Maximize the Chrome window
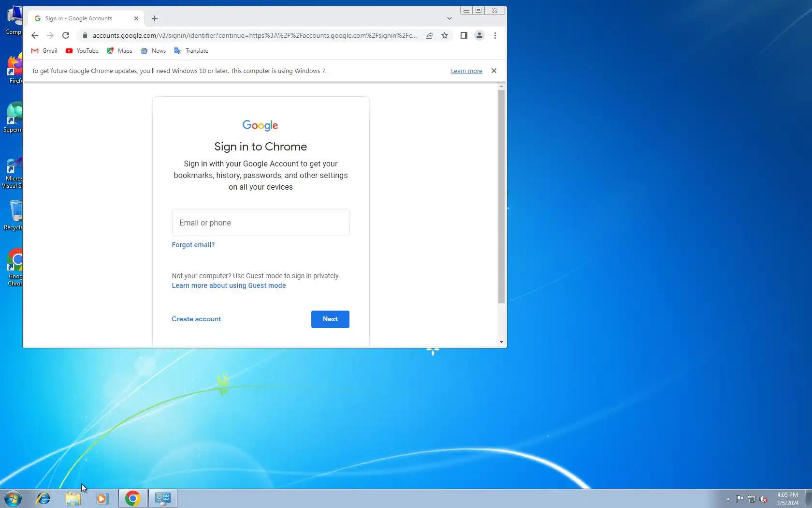Screen dimensions: 812x508 (478, 10)
